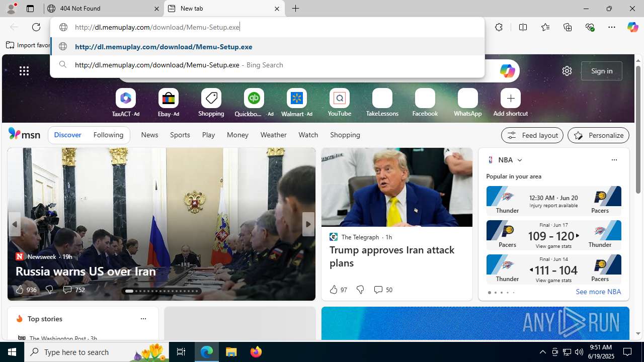The width and height of the screenshot is (644, 362).
Task: Click the Sign in button
Action: click(x=602, y=71)
